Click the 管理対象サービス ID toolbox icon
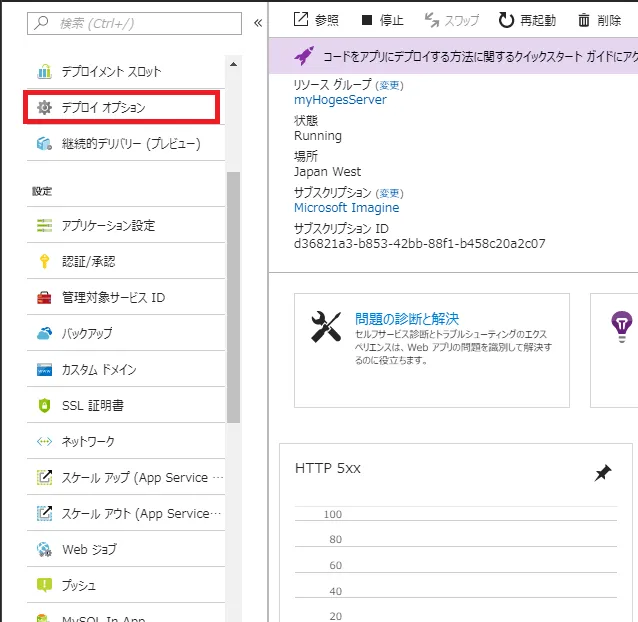 coord(44,297)
